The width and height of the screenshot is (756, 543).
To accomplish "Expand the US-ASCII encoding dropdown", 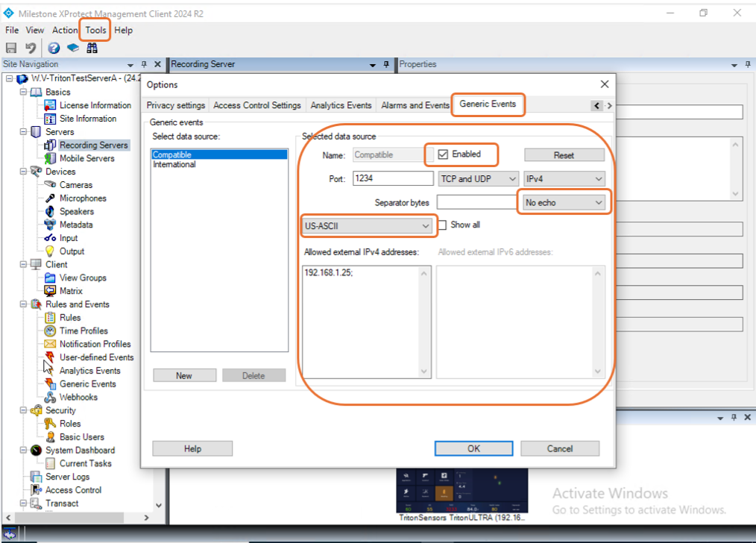I will [367, 226].
